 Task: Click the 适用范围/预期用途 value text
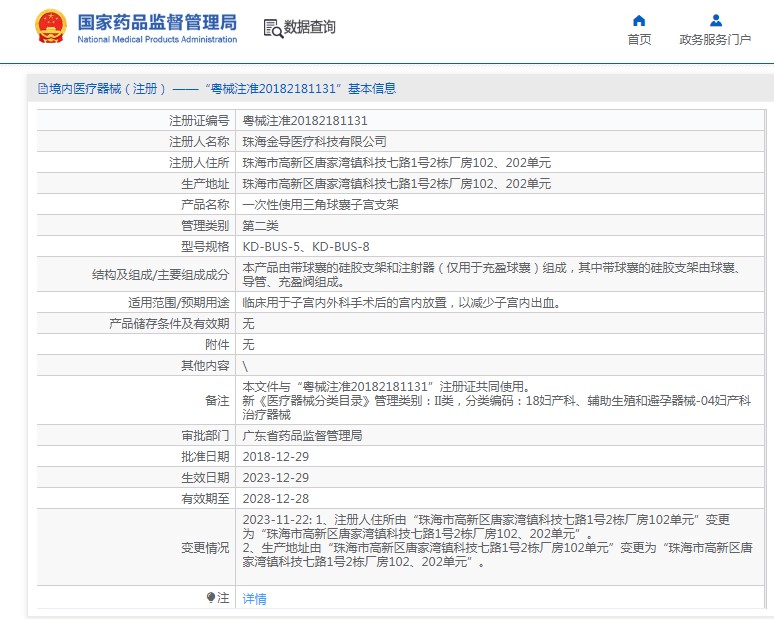402,303
